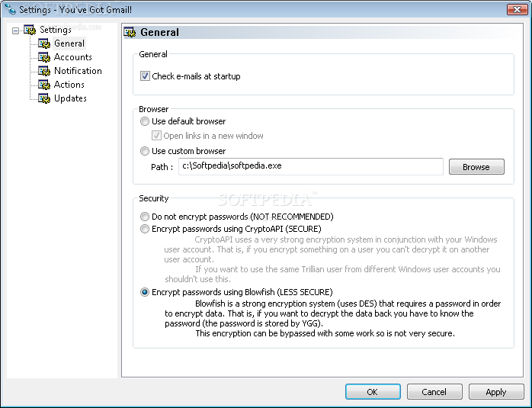Image resolution: width=532 pixels, height=408 pixels.
Task: Click the Accounts tree item icon
Action: (x=44, y=57)
